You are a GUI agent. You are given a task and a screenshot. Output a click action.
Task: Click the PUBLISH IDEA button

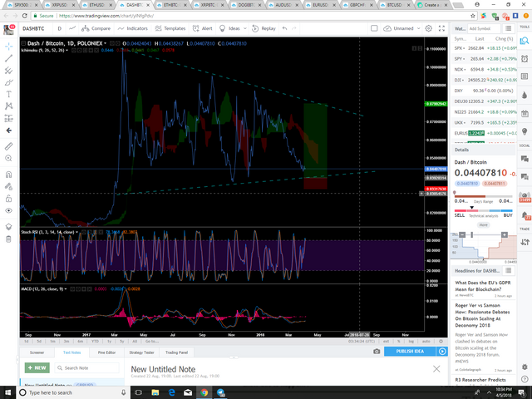click(x=410, y=352)
